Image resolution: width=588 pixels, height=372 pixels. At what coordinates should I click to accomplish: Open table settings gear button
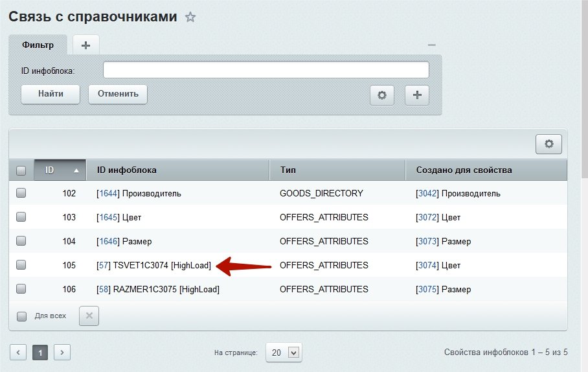click(x=548, y=144)
